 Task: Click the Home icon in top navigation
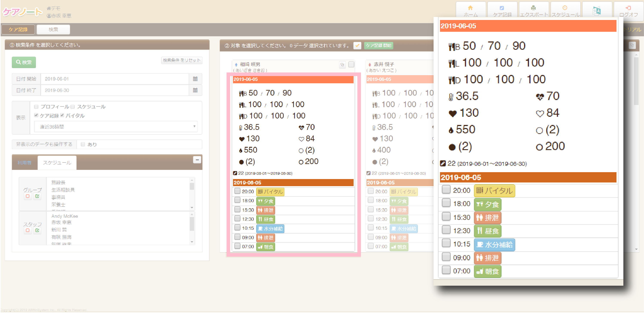click(x=470, y=8)
